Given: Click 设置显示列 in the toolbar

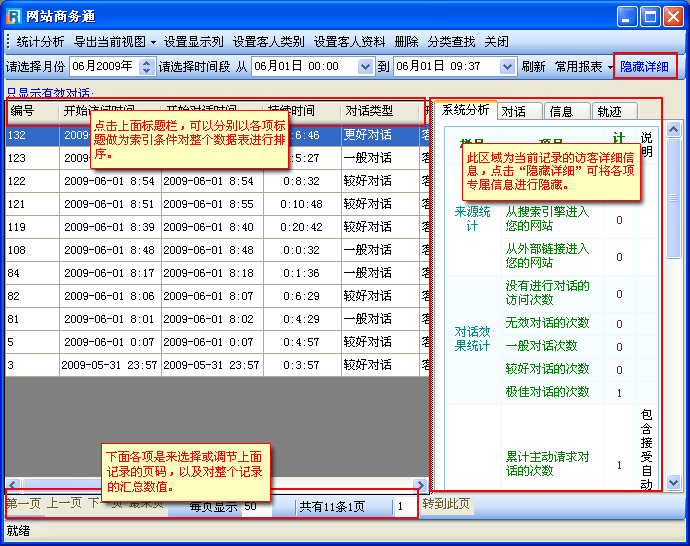Looking at the screenshot, I should [x=194, y=42].
